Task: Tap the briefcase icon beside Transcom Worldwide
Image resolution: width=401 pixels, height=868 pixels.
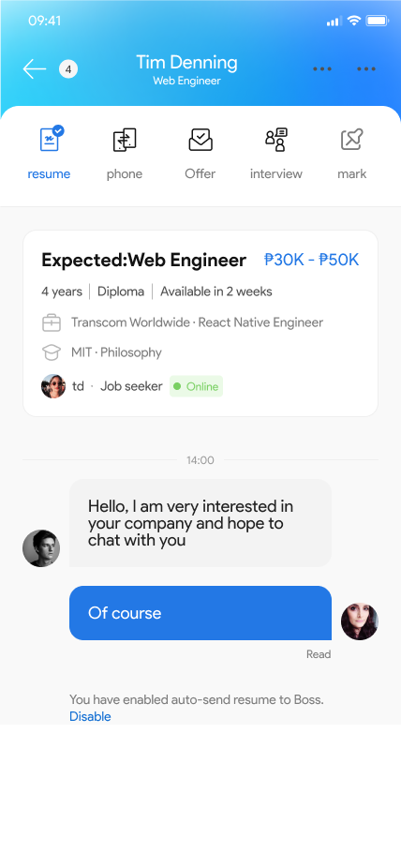Action: [x=52, y=322]
